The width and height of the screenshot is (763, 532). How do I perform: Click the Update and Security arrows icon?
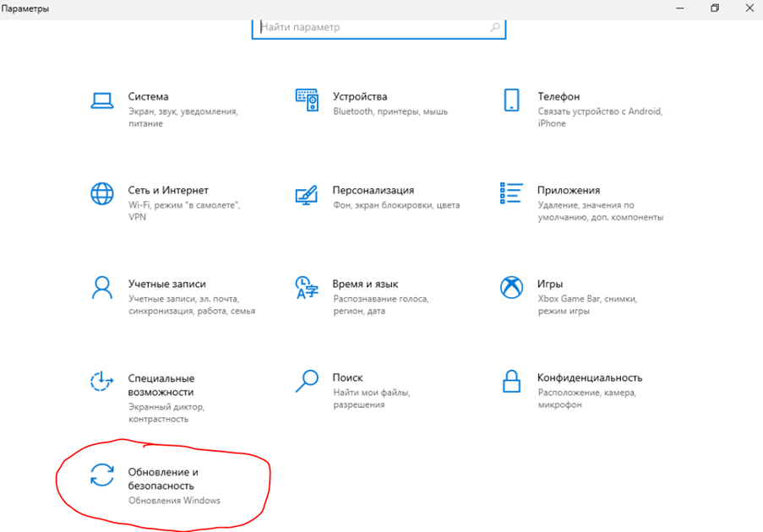point(102,475)
